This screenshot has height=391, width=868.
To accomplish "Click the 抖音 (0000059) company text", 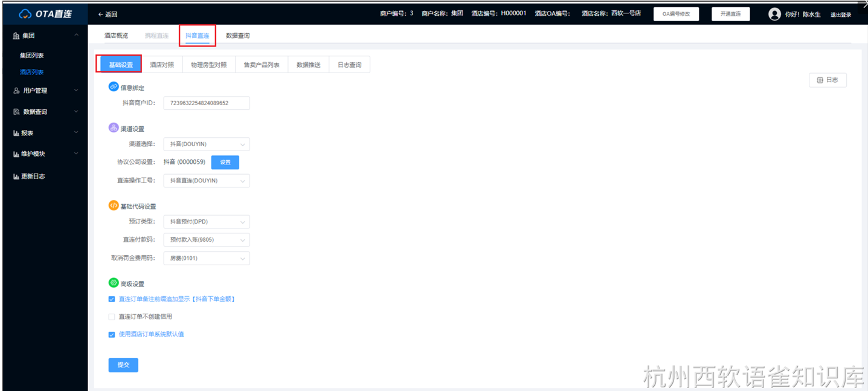I will 185,163.
